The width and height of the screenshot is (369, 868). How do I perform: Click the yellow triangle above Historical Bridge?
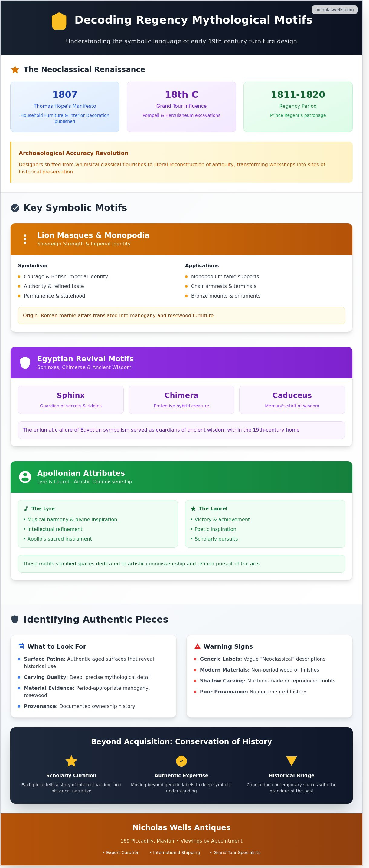point(292,761)
